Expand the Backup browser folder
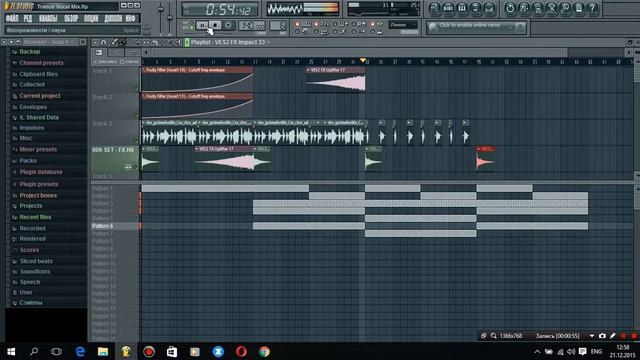The image size is (640, 360). point(30,52)
